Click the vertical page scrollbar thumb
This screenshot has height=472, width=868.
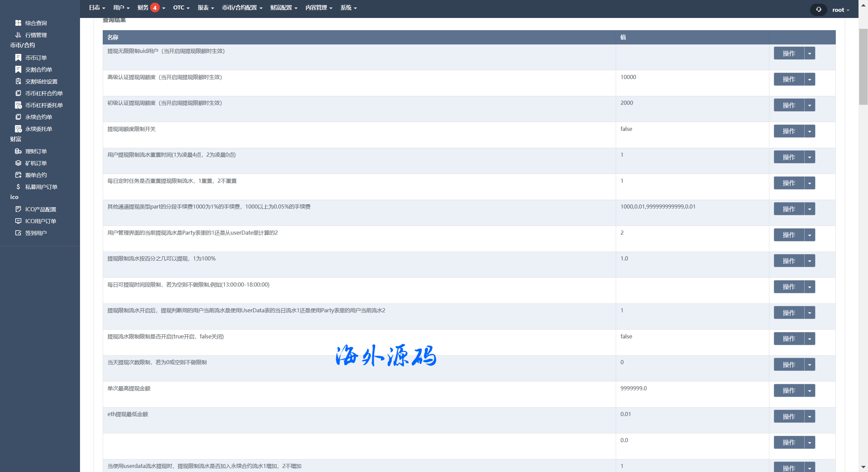click(863, 67)
